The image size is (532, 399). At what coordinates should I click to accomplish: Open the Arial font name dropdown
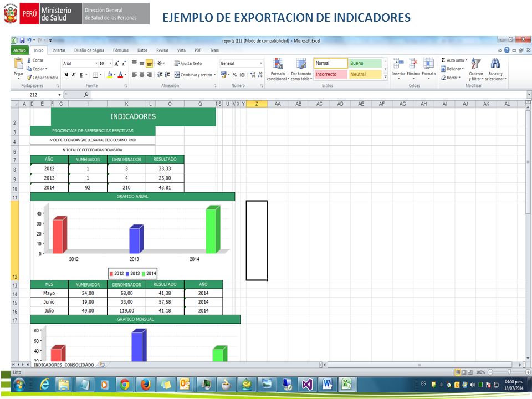pos(96,63)
